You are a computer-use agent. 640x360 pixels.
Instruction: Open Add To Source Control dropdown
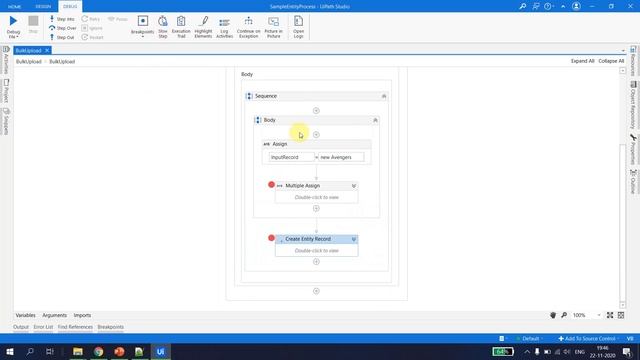click(590, 339)
